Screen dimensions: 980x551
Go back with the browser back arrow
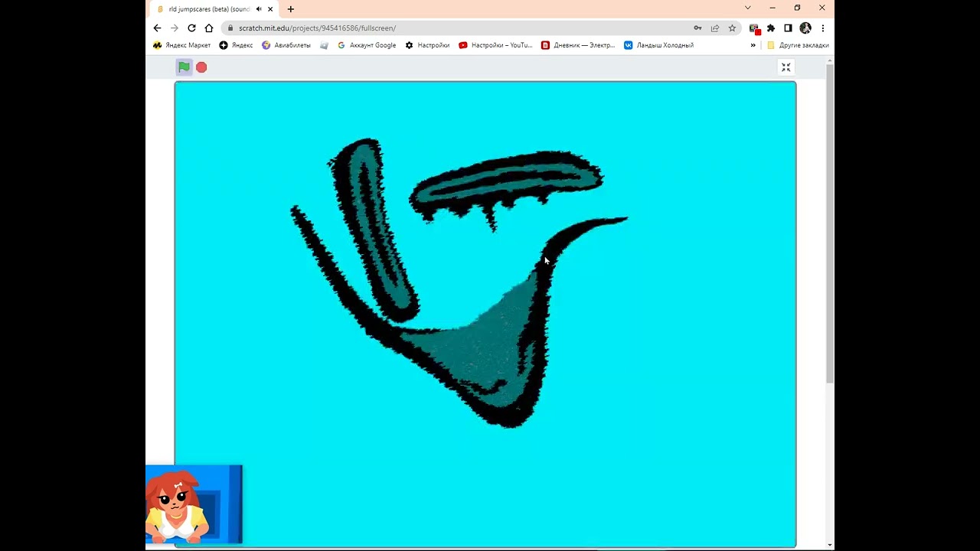(158, 28)
